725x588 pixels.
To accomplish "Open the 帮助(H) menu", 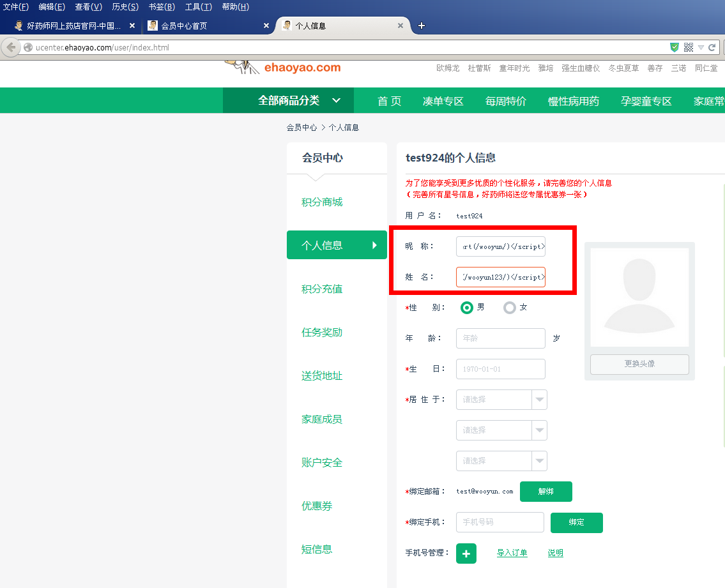I will [x=235, y=7].
